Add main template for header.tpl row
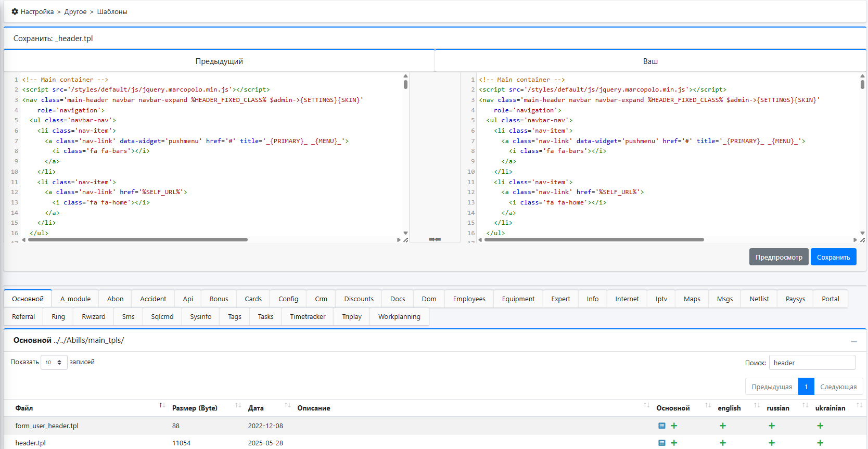 674,443
